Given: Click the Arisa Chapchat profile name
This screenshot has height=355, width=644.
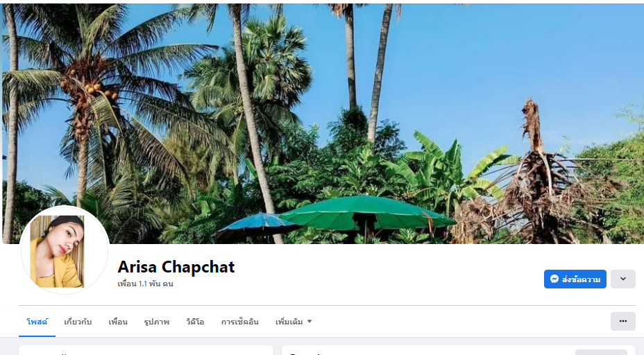Looking at the screenshot, I should [x=176, y=267].
